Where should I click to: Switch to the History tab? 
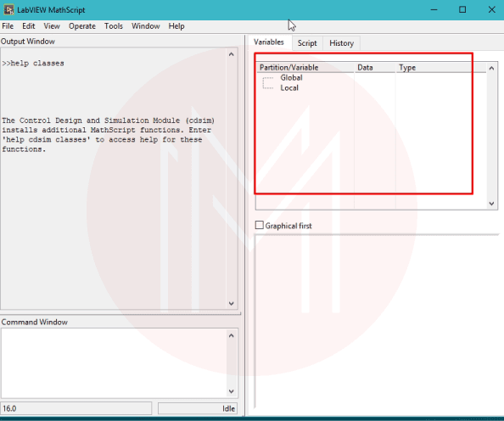click(x=341, y=43)
